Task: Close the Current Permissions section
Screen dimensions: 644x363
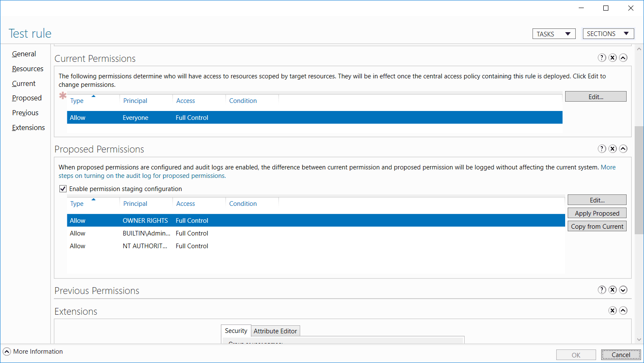Action: pos(613,58)
